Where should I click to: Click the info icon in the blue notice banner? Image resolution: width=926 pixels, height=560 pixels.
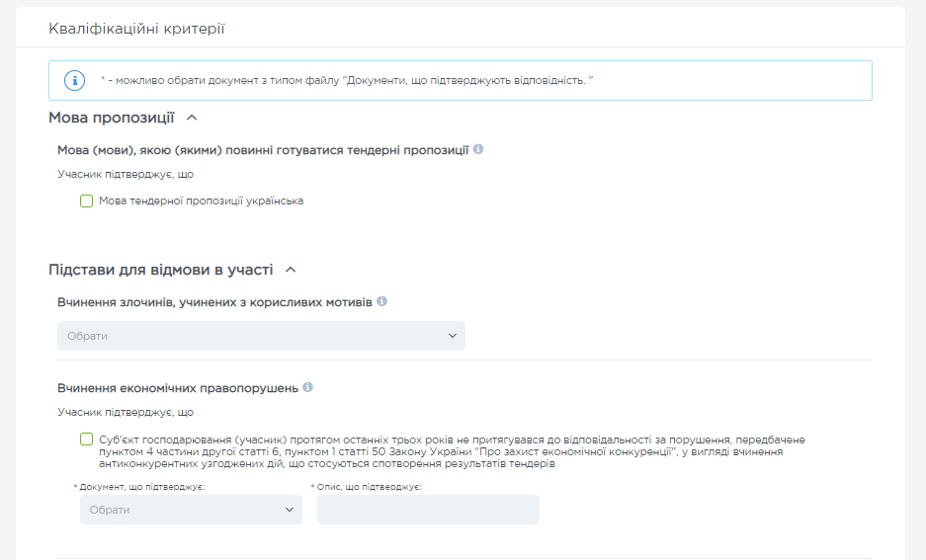pyautogui.click(x=74, y=80)
